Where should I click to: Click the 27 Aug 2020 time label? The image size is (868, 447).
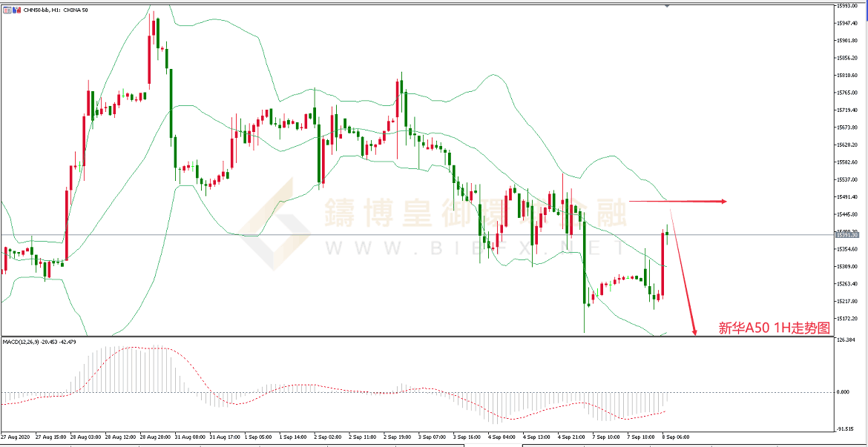[x=14, y=437]
